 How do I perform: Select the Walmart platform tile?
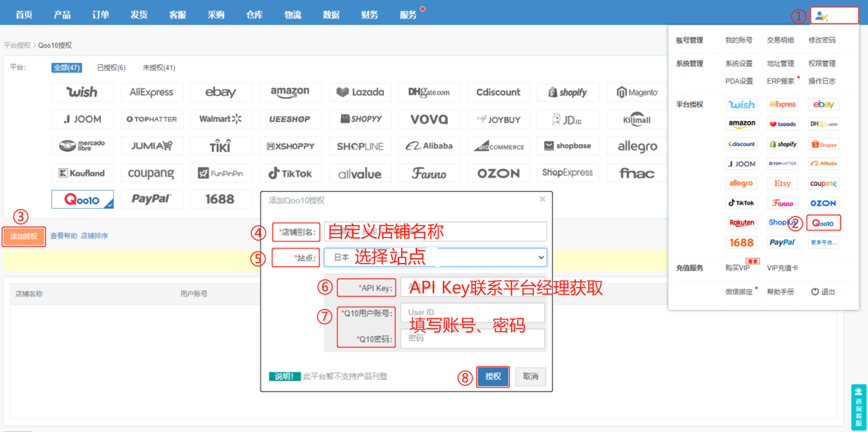(221, 119)
